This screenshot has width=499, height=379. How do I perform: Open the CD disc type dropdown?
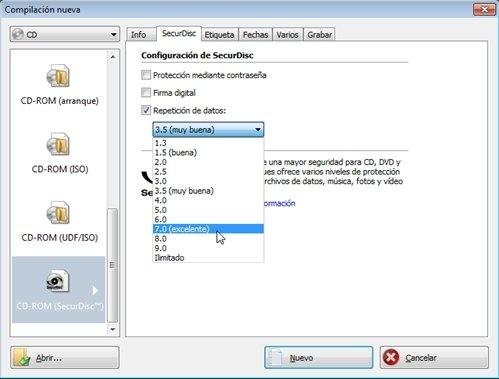[x=65, y=34]
